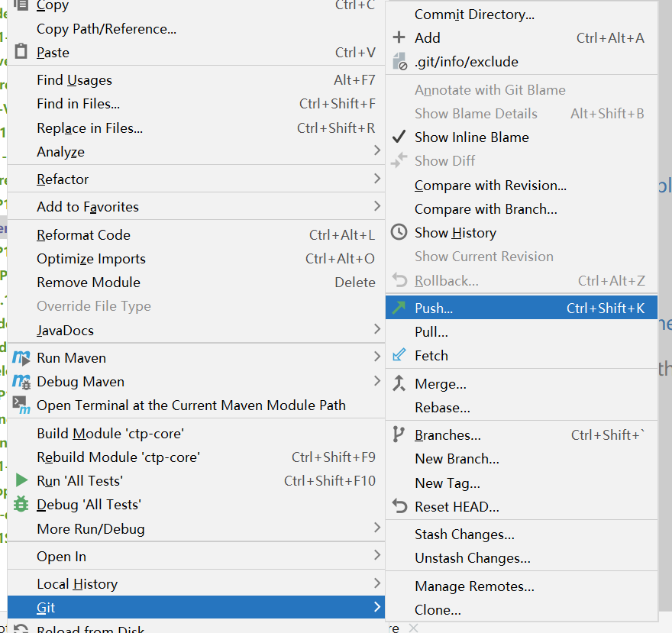Click the green Push arrow icon
Viewport: 672px width, 633px height.
pyautogui.click(x=399, y=308)
